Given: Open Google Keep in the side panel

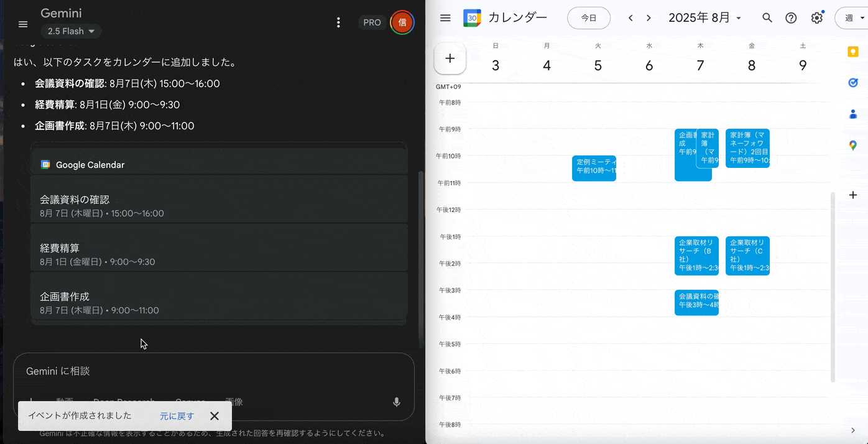Looking at the screenshot, I should (x=853, y=52).
